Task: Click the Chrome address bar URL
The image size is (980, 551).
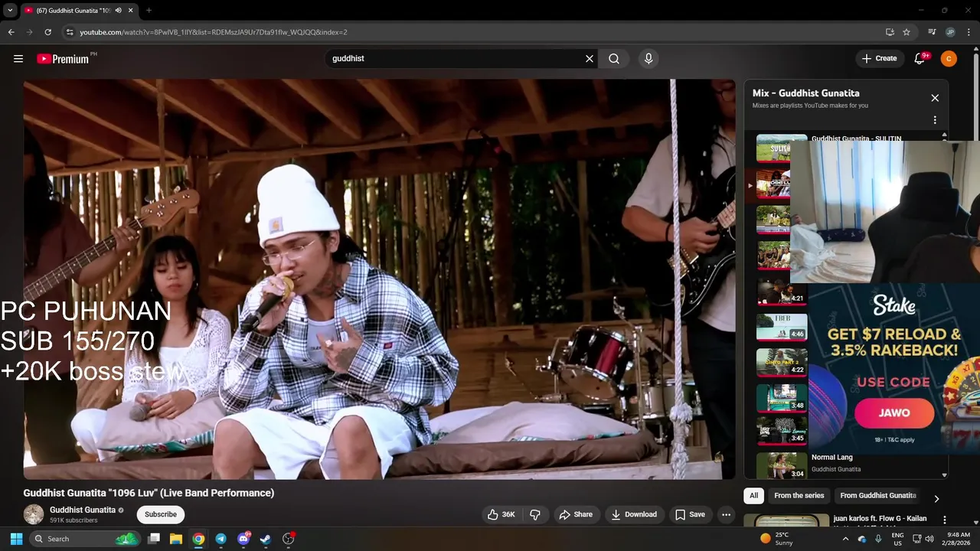Action: click(x=214, y=32)
